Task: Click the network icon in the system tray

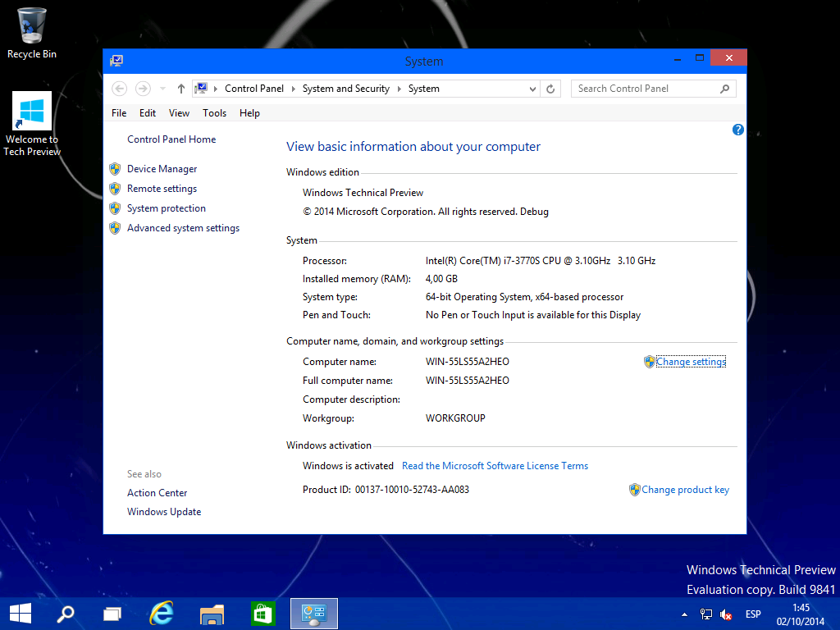Action: click(705, 613)
